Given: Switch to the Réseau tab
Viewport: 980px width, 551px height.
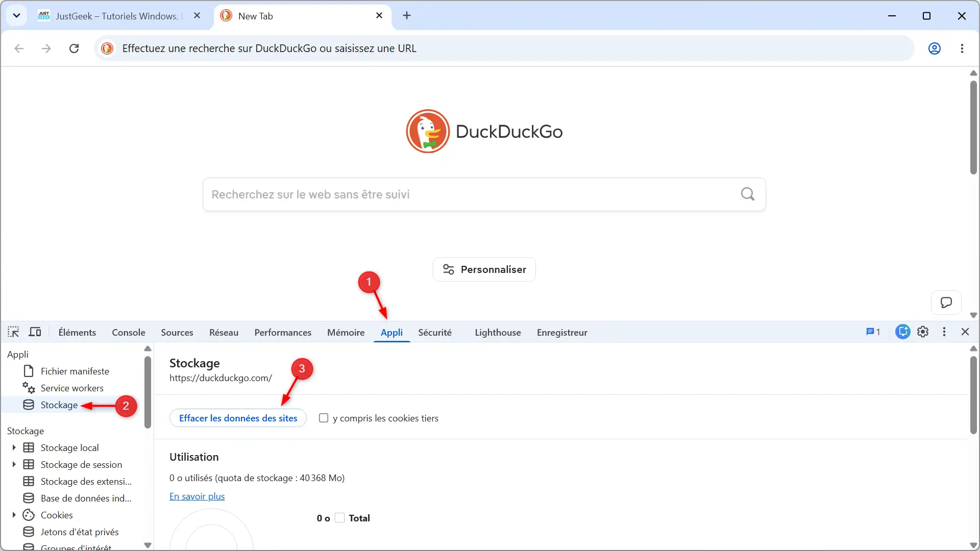Looking at the screenshot, I should coord(224,332).
